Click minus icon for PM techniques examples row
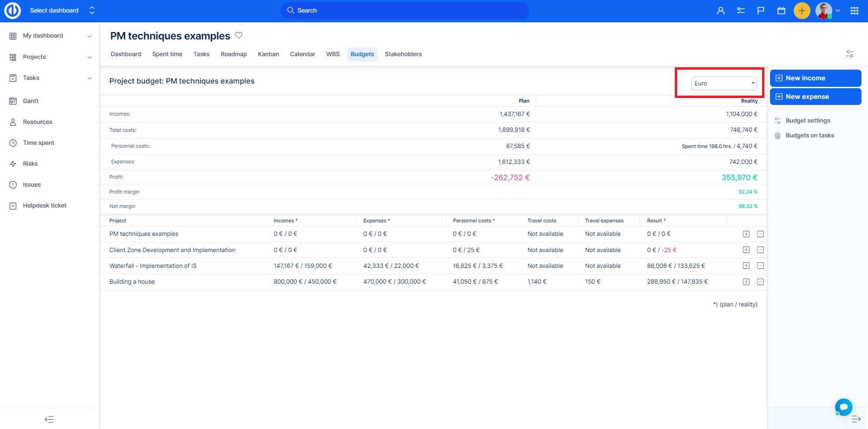Image resolution: width=868 pixels, height=429 pixels. coord(760,234)
